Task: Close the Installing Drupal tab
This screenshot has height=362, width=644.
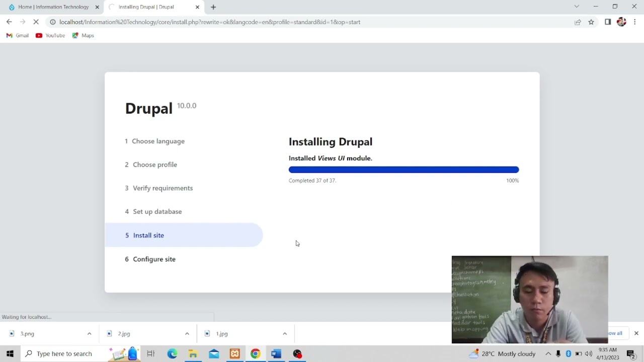Action: tap(197, 7)
